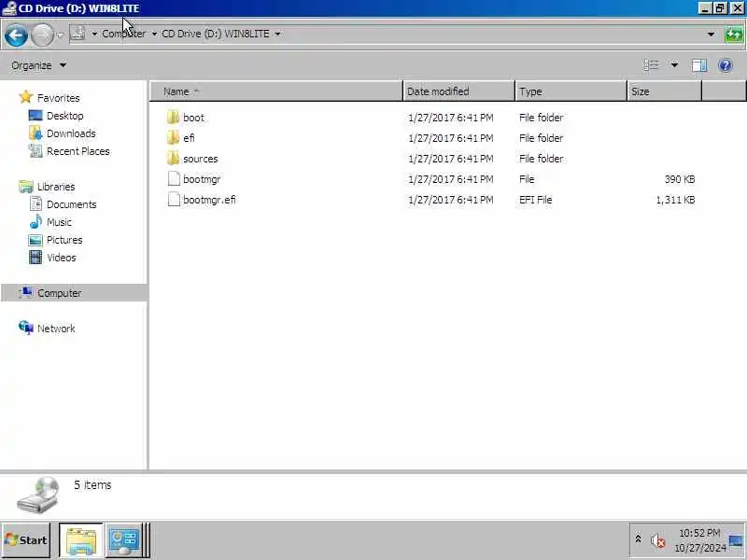Sort files by Size column header
The width and height of the screenshot is (747, 560).
point(664,91)
